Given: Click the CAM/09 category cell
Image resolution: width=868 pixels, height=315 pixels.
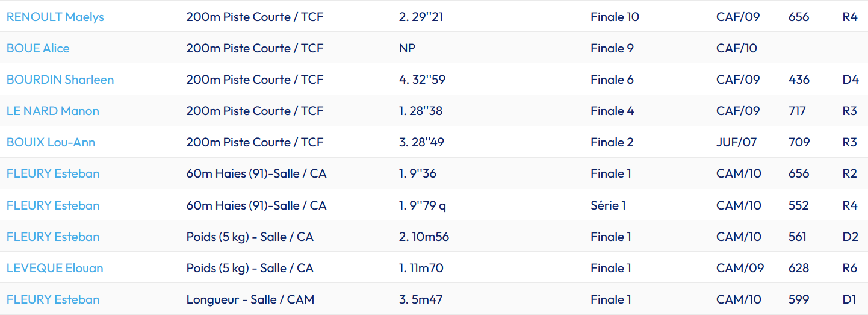Looking at the screenshot, I should click(740, 268).
